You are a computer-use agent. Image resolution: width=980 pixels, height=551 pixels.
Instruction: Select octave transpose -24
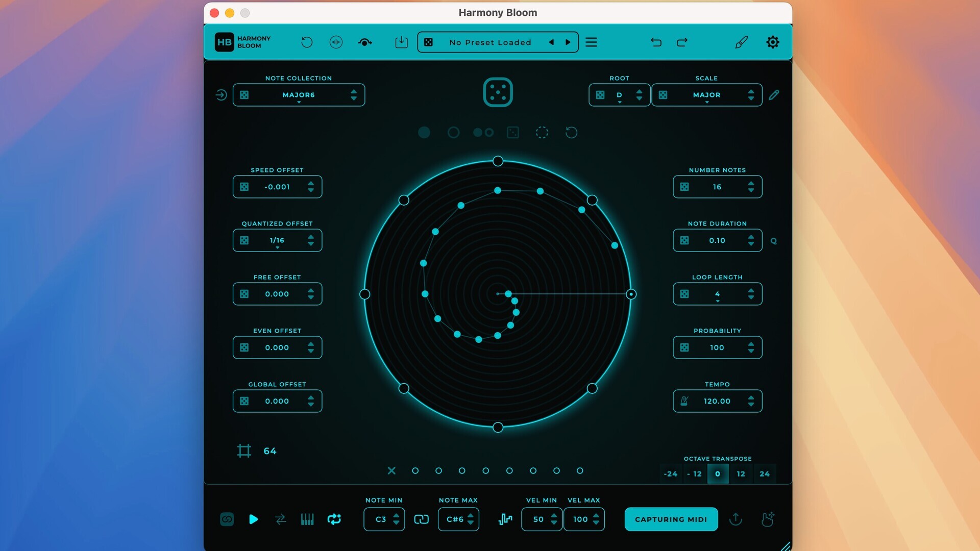(x=671, y=474)
